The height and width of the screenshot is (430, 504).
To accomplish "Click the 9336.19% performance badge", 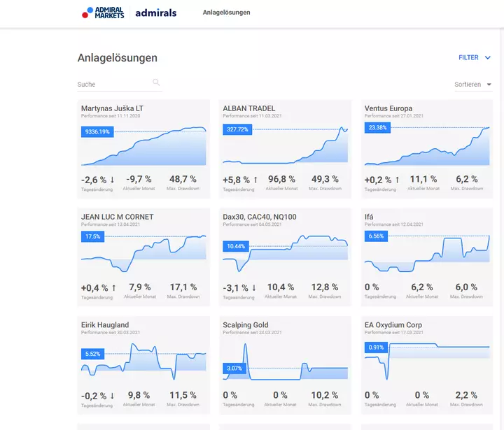I will pyautogui.click(x=97, y=131).
